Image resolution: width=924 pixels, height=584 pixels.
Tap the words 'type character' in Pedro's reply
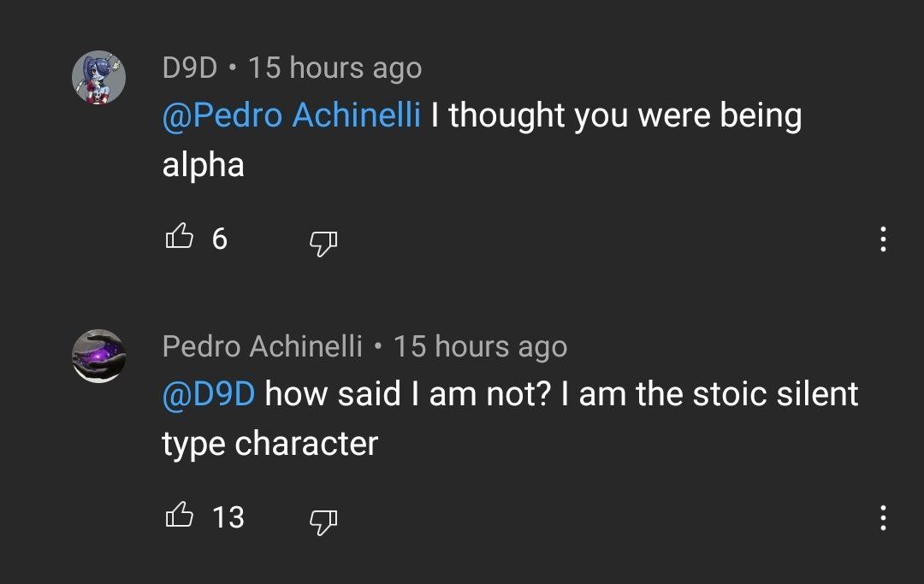point(269,444)
